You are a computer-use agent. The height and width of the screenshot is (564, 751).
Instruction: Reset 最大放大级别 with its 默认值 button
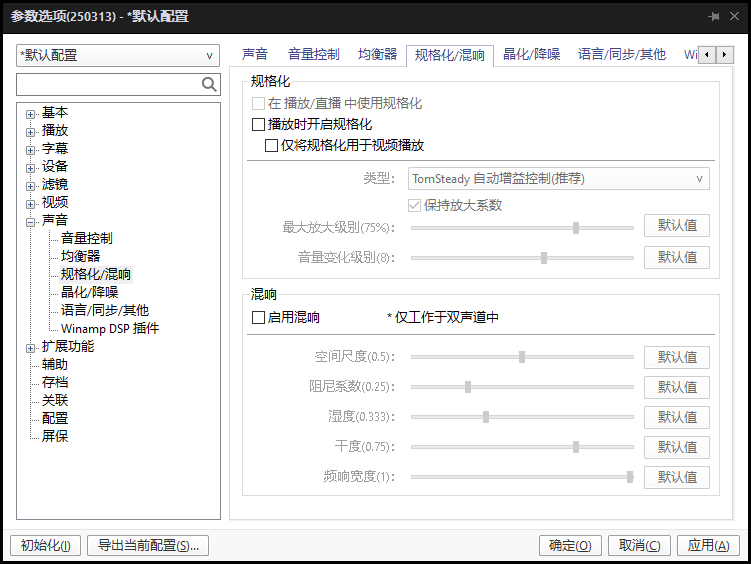(x=677, y=226)
